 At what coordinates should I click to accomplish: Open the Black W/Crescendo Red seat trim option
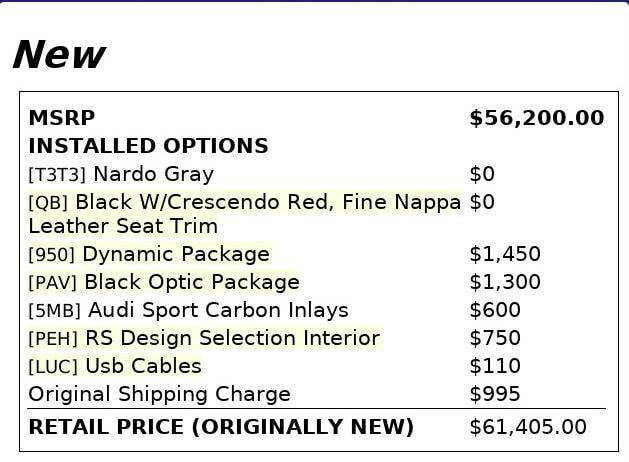pyautogui.click(x=268, y=203)
